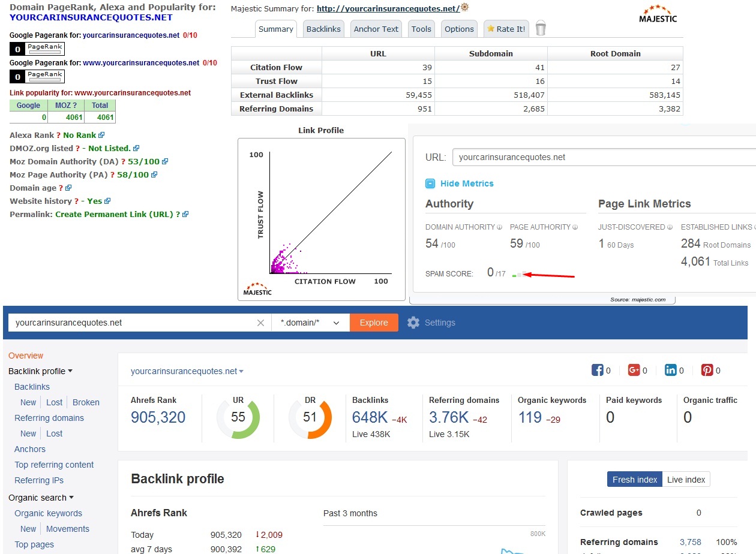Click the Facebook share count icon
Image resolution: width=756 pixels, height=554 pixels.
[x=597, y=370]
